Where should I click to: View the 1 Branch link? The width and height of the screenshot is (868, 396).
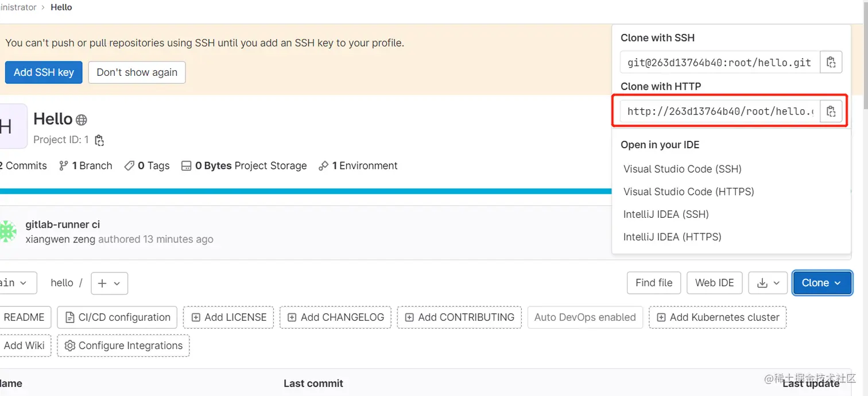click(86, 166)
